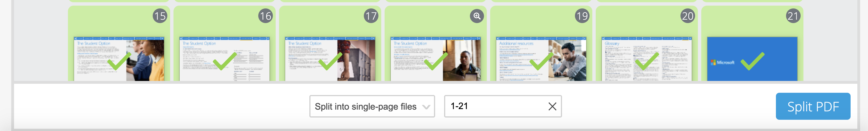Click the page 20 number badge
Image resolution: width=868 pixels, height=131 pixels.
[x=687, y=16]
